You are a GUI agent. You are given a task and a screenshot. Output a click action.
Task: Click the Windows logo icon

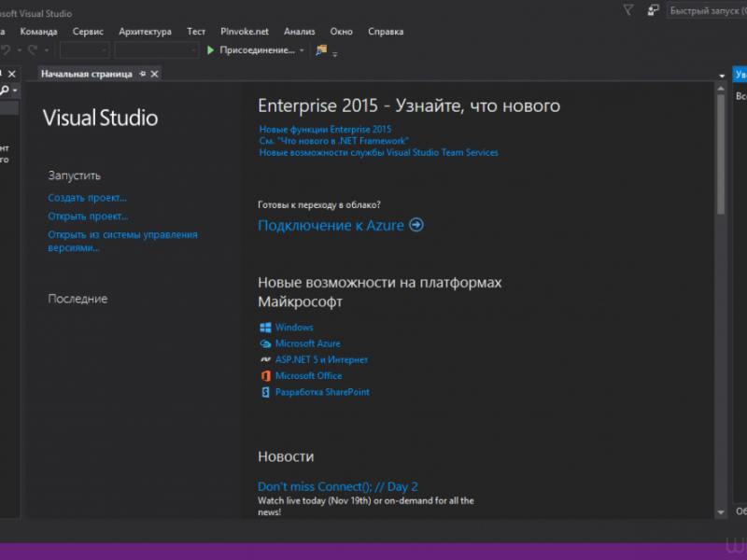click(x=265, y=328)
